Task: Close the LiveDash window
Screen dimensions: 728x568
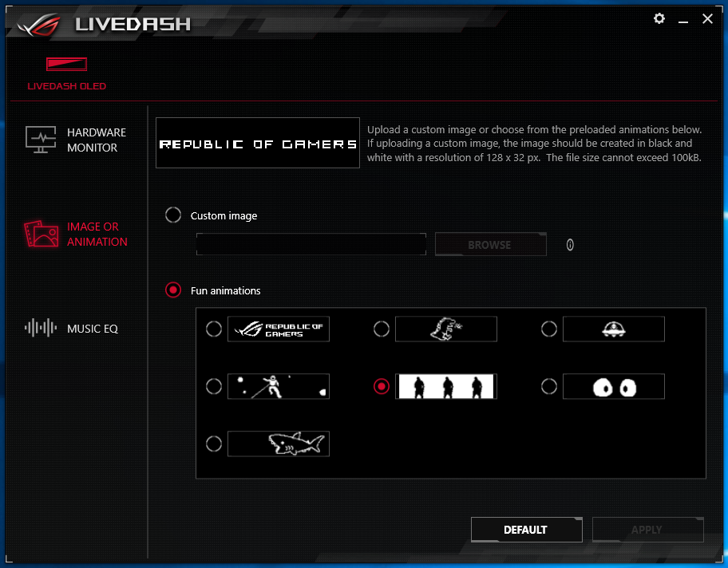Action: pyautogui.click(x=707, y=19)
